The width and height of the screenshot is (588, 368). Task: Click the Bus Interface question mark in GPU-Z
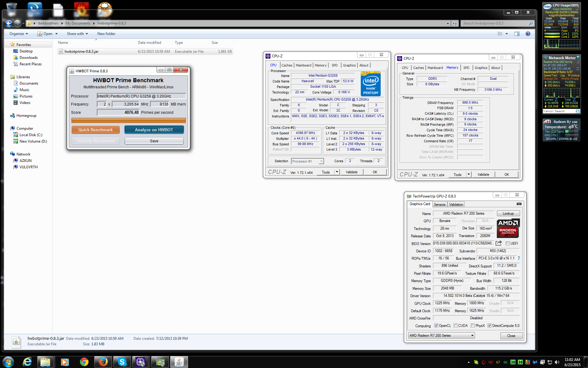519,258
